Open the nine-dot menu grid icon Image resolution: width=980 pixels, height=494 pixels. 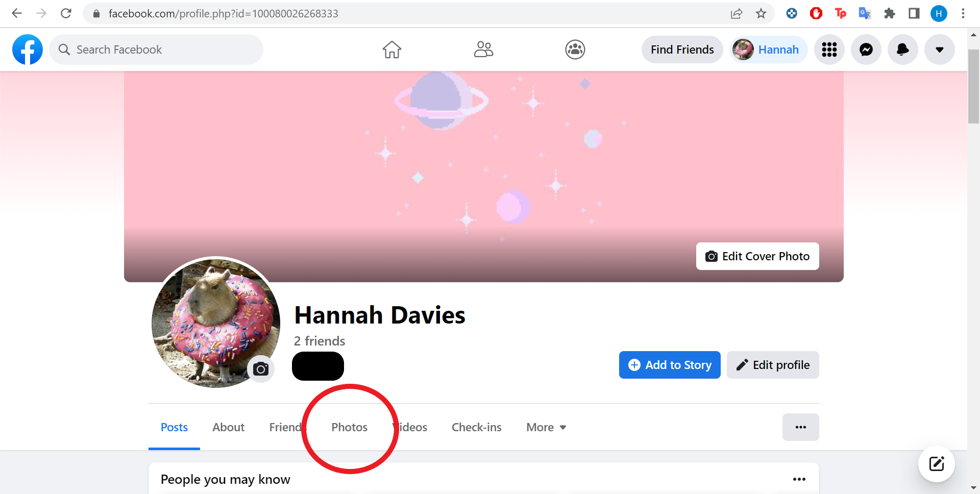coord(829,50)
